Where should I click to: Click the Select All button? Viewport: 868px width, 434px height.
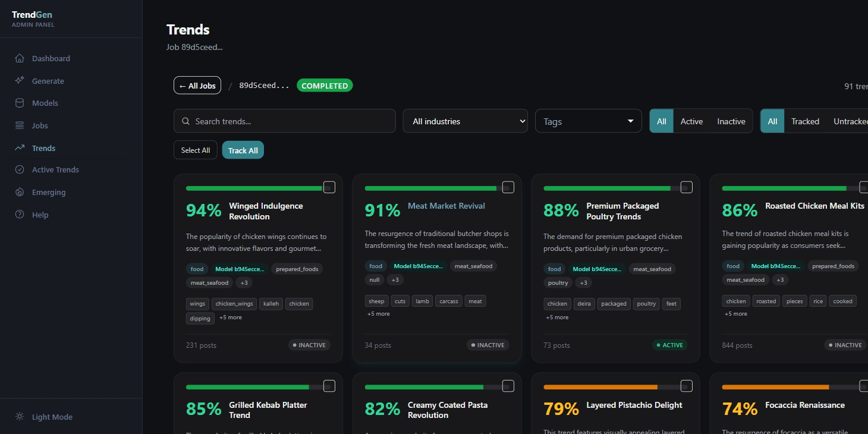pos(196,150)
